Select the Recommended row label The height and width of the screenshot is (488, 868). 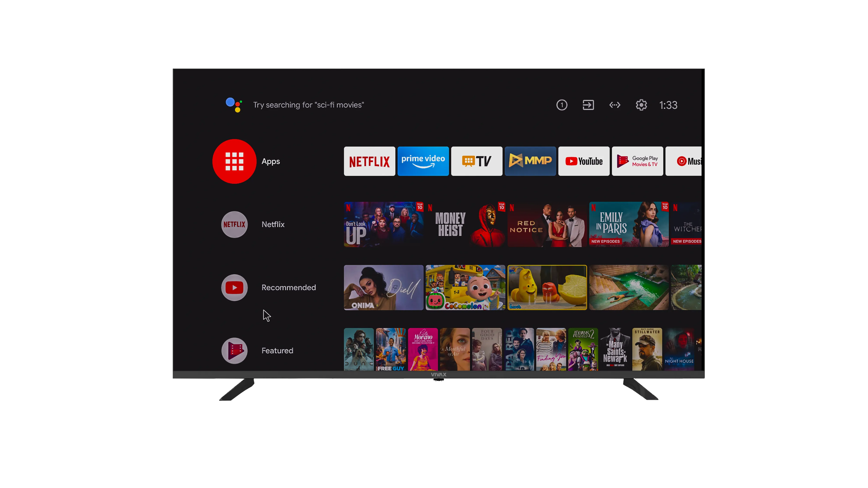tap(289, 288)
